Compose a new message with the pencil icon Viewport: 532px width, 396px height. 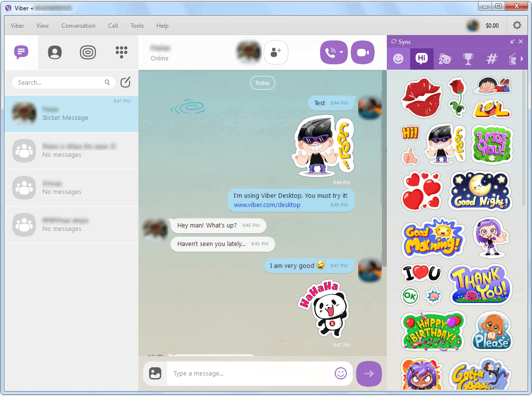(125, 82)
